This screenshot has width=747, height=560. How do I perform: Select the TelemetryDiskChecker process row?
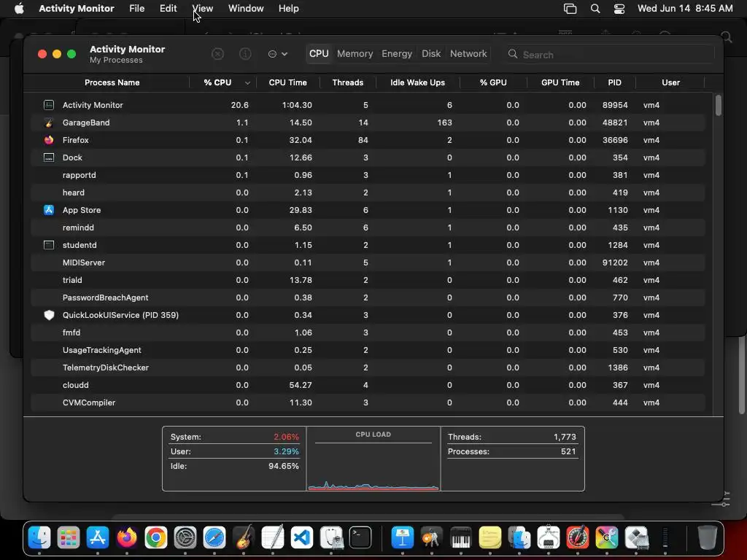[368, 367]
